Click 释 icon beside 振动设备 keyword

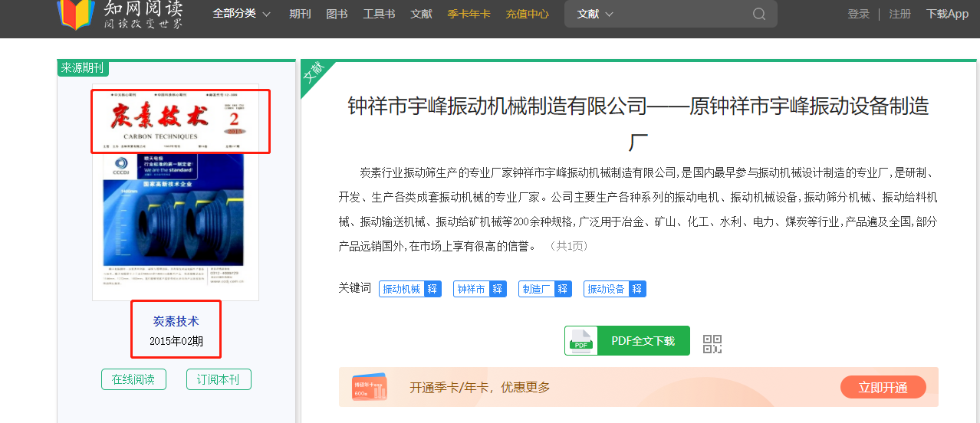coord(637,289)
